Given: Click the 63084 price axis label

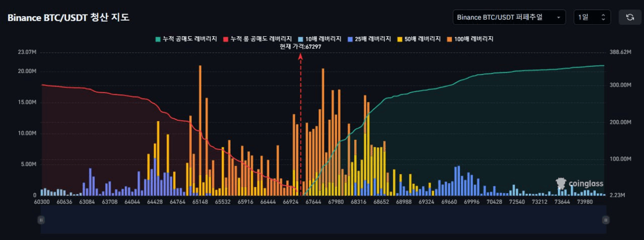Looking at the screenshot, I should pos(87,202).
